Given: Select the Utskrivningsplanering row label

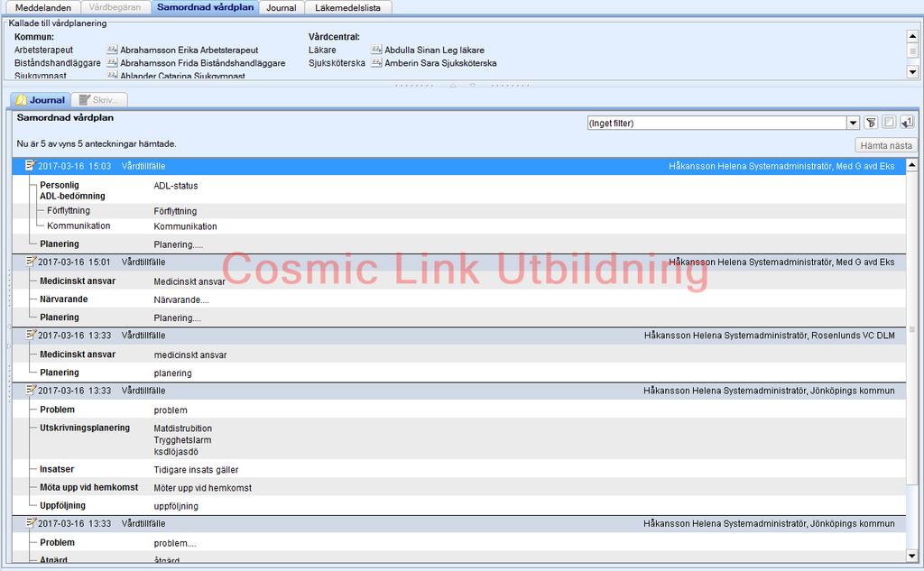Looking at the screenshot, I should pyautogui.click(x=85, y=428).
